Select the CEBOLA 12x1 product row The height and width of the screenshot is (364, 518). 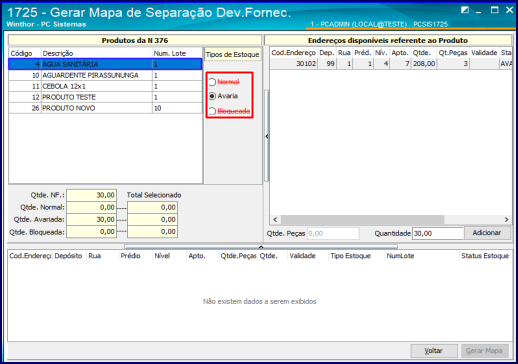click(105, 86)
